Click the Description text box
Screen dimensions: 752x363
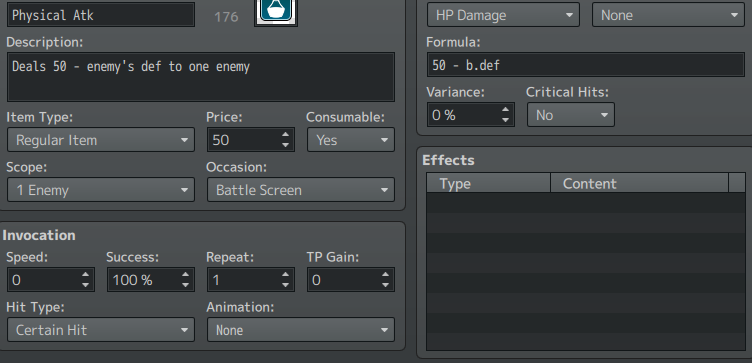pos(201,77)
